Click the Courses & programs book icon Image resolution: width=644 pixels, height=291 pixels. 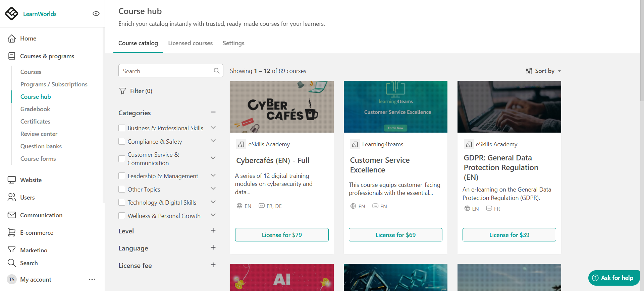tap(12, 56)
